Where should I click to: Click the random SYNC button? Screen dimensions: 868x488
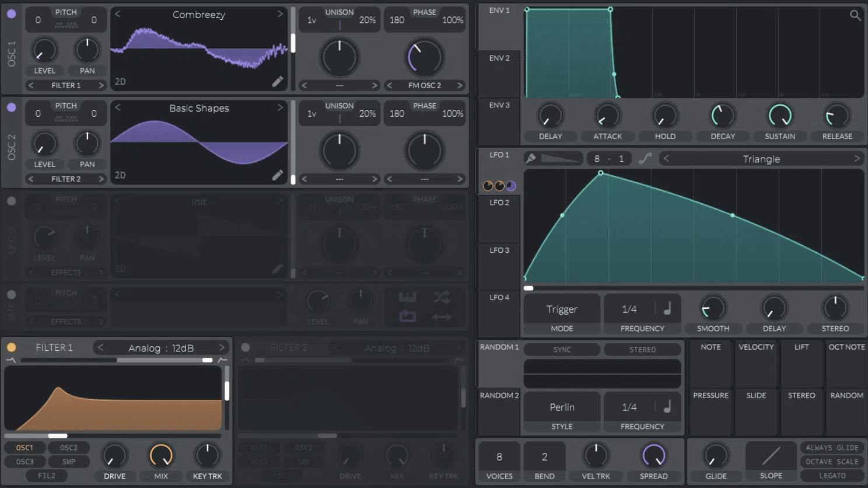click(x=562, y=349)
